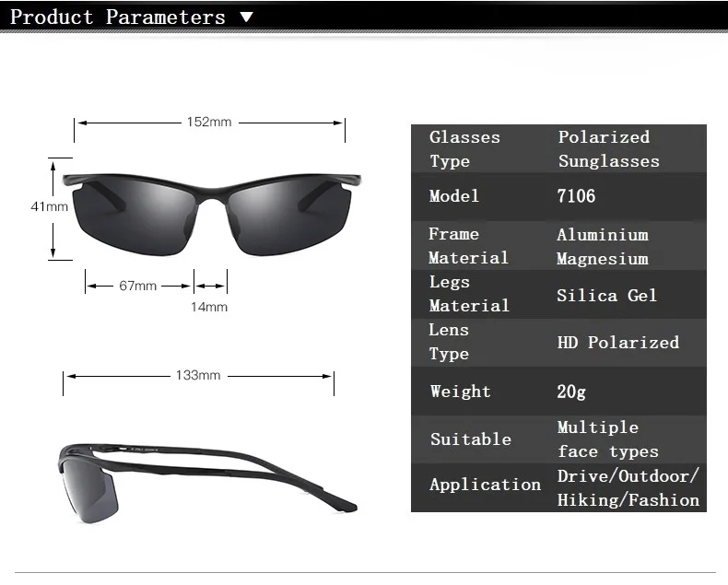Click the 67mm lens width label
Screen dimensions: 728x585
click(138, 286)
